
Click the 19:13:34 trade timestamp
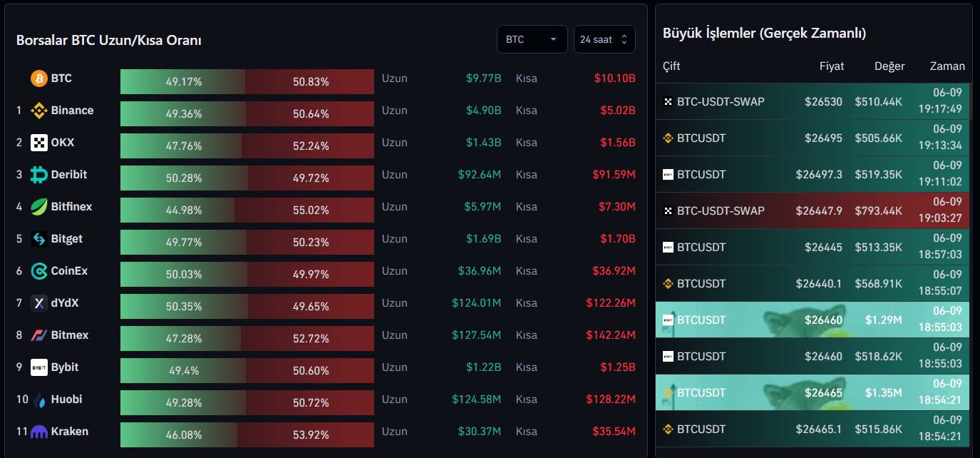pyautogui.click(x=940, y=146)
